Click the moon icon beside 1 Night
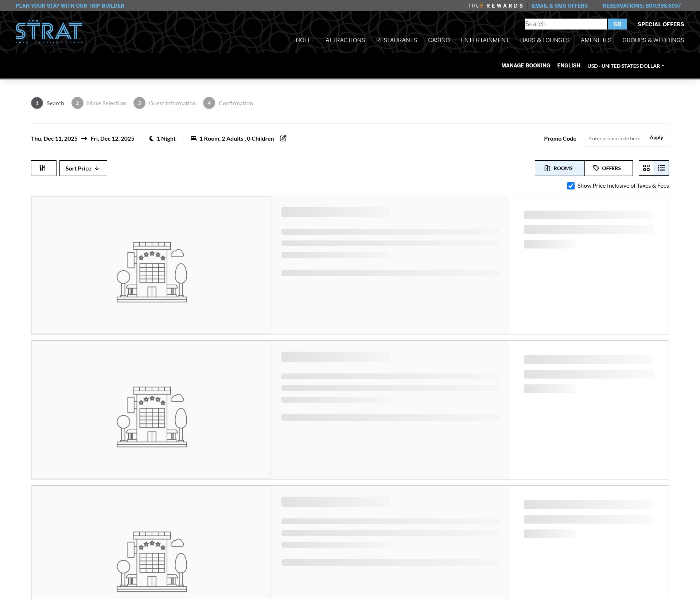700x599 pixels. pos(152,138)
